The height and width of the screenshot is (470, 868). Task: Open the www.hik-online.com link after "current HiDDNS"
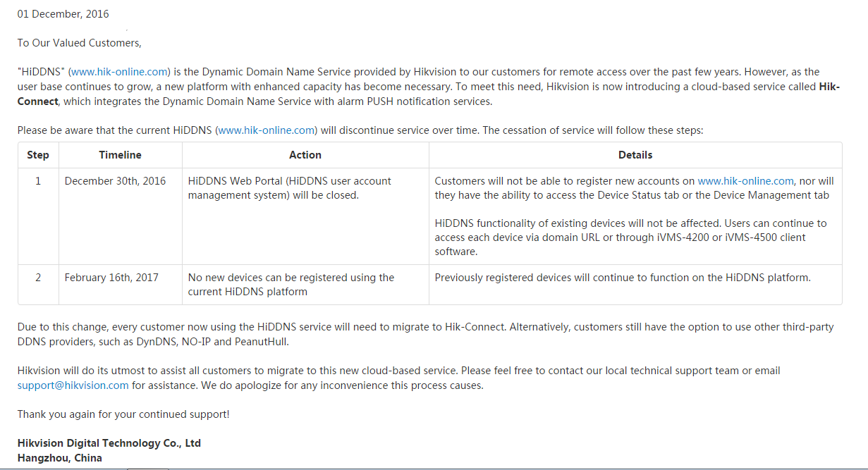point(267,130)
